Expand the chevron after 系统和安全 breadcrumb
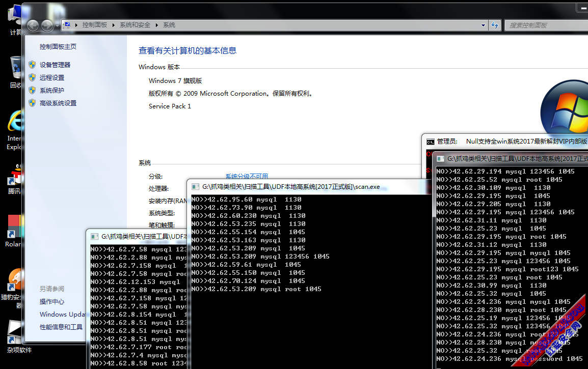The height and width of the screenshot is (369, 588). [157, 25]
